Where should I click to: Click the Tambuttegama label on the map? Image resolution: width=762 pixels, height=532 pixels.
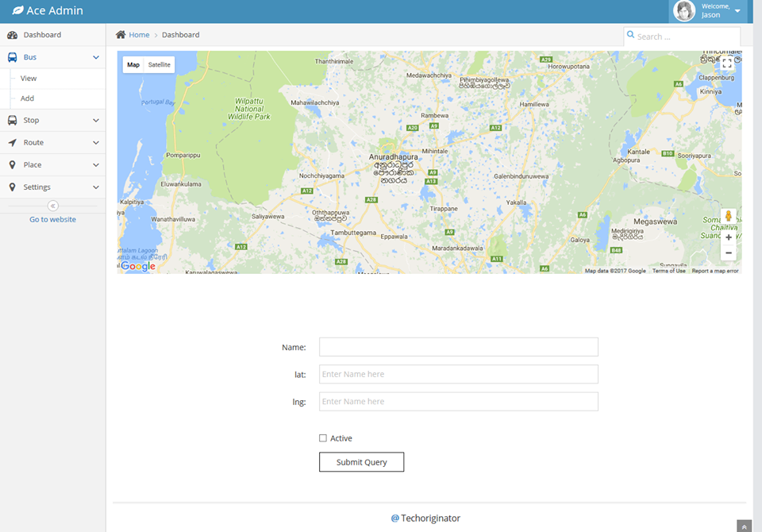[353, 233]
